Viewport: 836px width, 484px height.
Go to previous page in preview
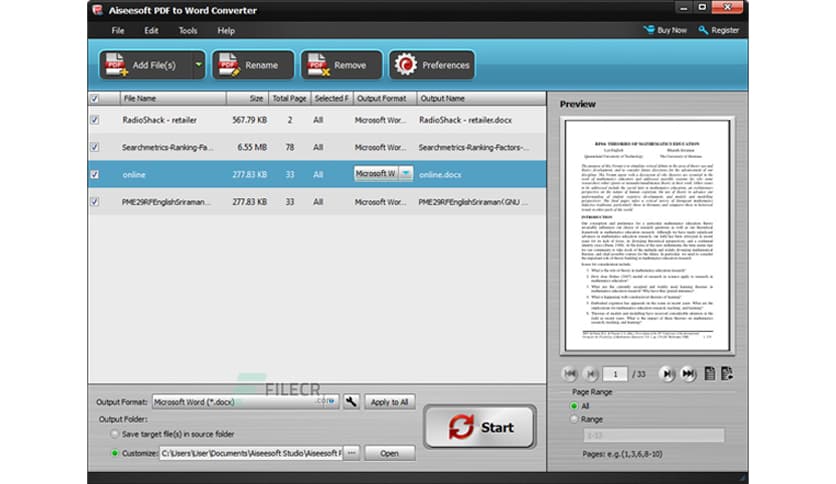590,374
